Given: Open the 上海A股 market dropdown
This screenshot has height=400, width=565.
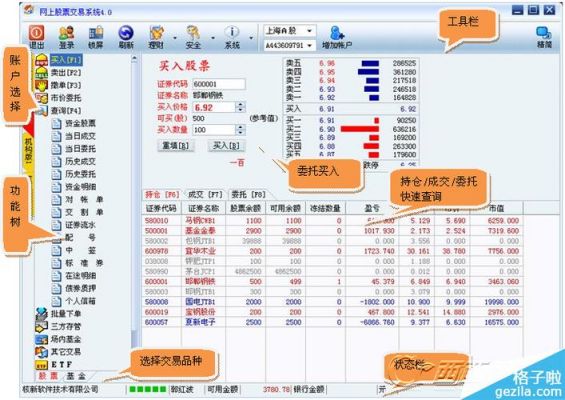Looking at the screenshot, I should pos(309,31).
